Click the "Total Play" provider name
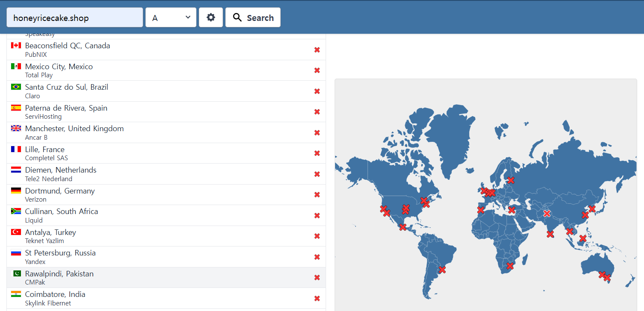The width and height of the screenshot is (644, 311). pyautogui.click(x=39, y=75)
